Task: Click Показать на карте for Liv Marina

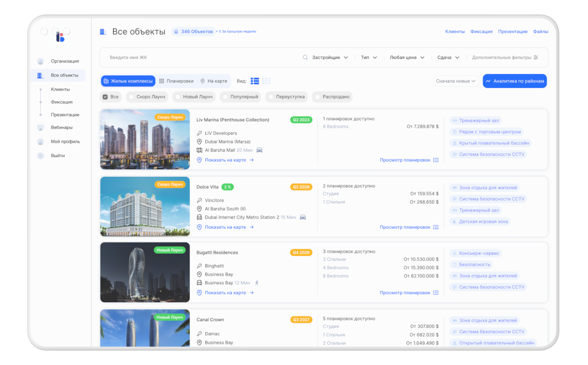Action: [225, 160]
